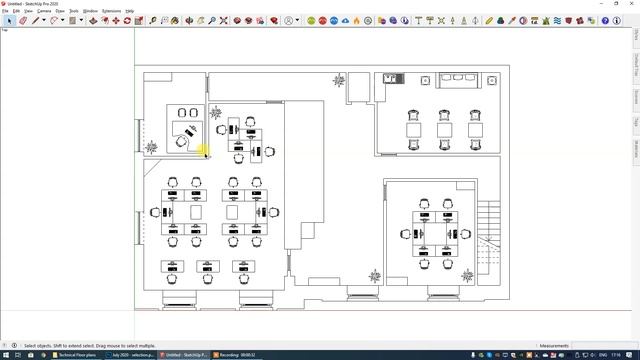Expand the Line tool dropdown arrow
This screenshot has height=360, width=640.
pos(44,20)
